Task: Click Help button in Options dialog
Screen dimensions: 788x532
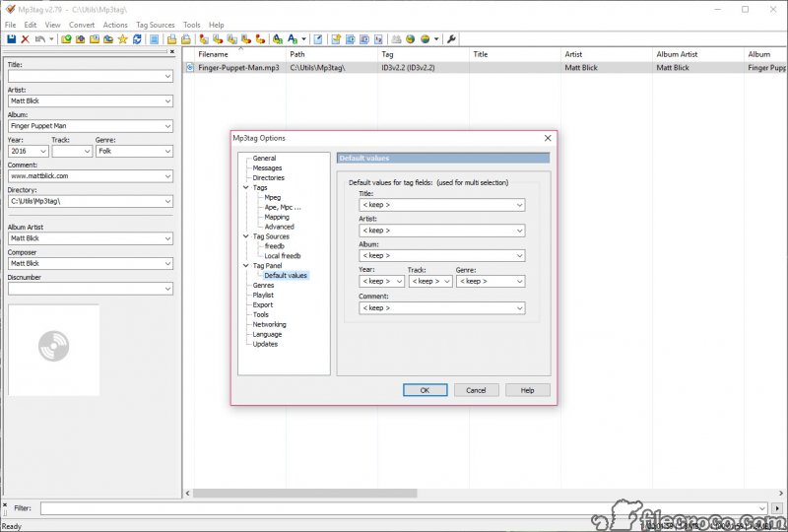Action: 527,390
